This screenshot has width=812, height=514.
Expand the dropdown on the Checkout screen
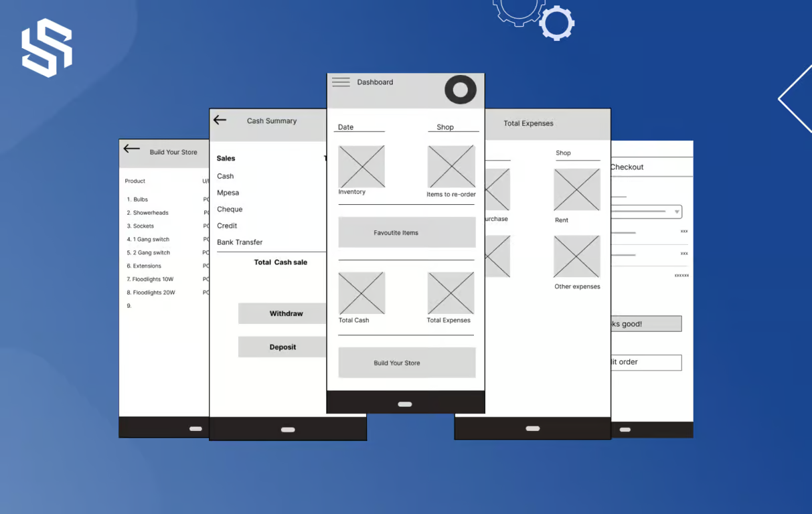tap(677, 212)
